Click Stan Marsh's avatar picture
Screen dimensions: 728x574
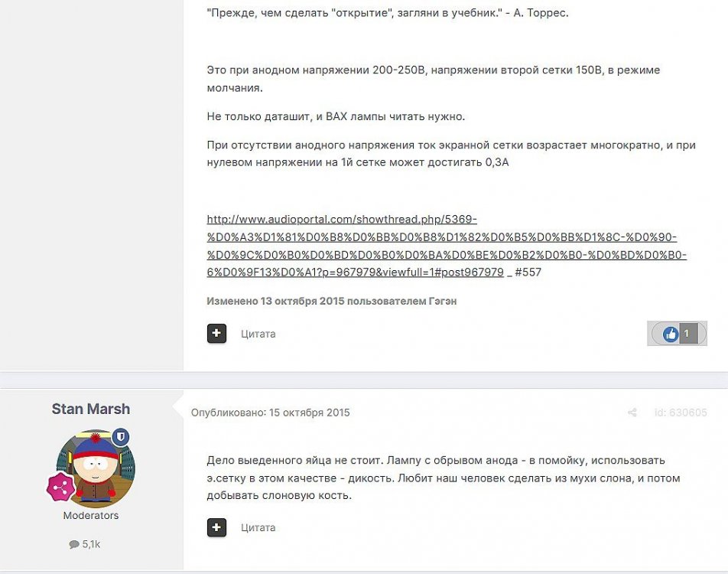[x=96, y=469]
